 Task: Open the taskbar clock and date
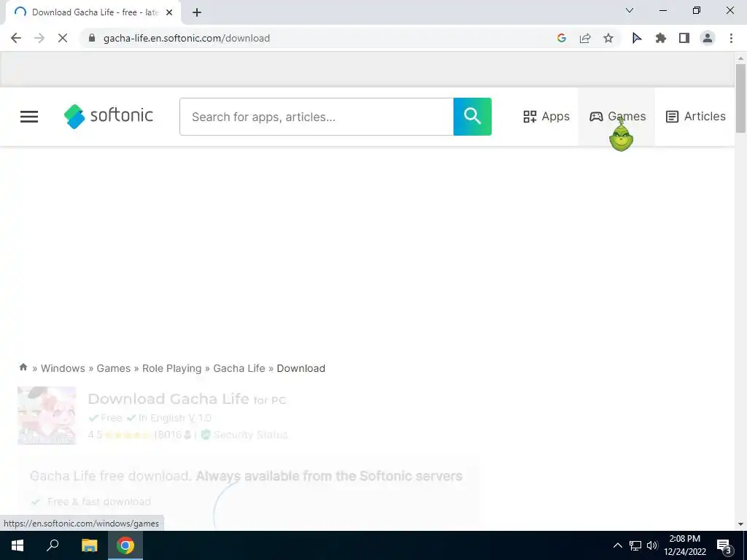(684, 545)
